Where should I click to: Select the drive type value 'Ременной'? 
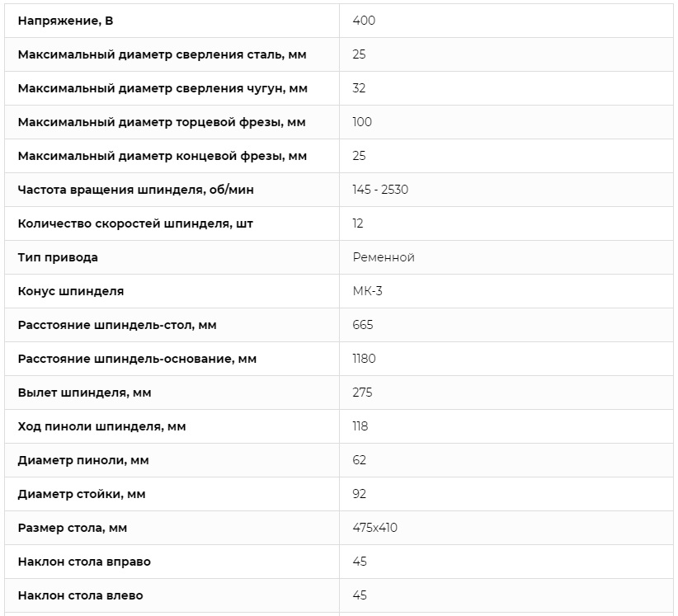pyautogui.click(x=384, y=257)
